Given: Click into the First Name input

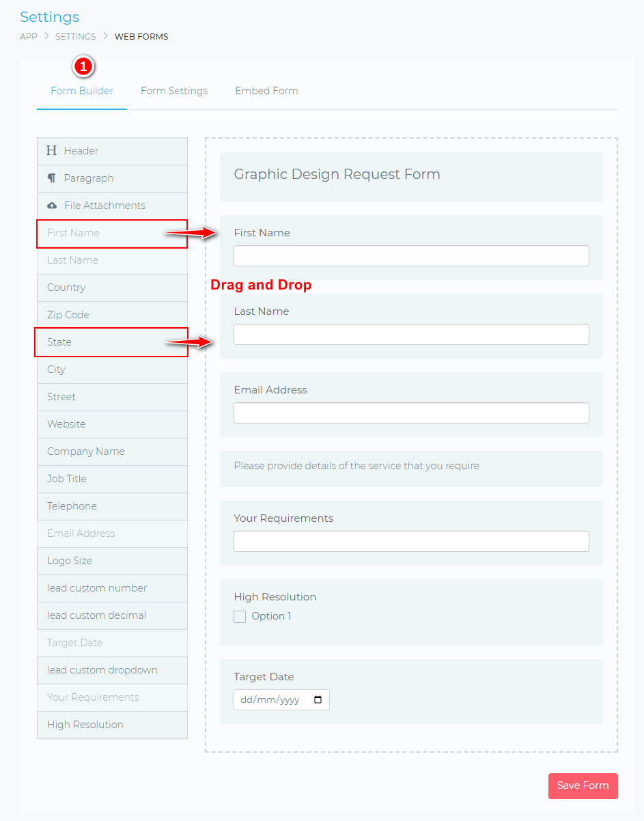Looking at the screenshot, I should pos(411,256).
